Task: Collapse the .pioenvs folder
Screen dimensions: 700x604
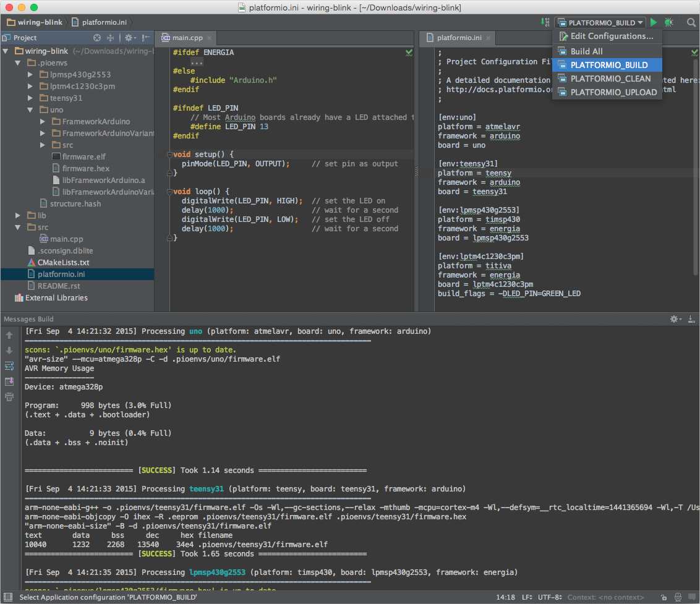Action: tap(18, 63)
